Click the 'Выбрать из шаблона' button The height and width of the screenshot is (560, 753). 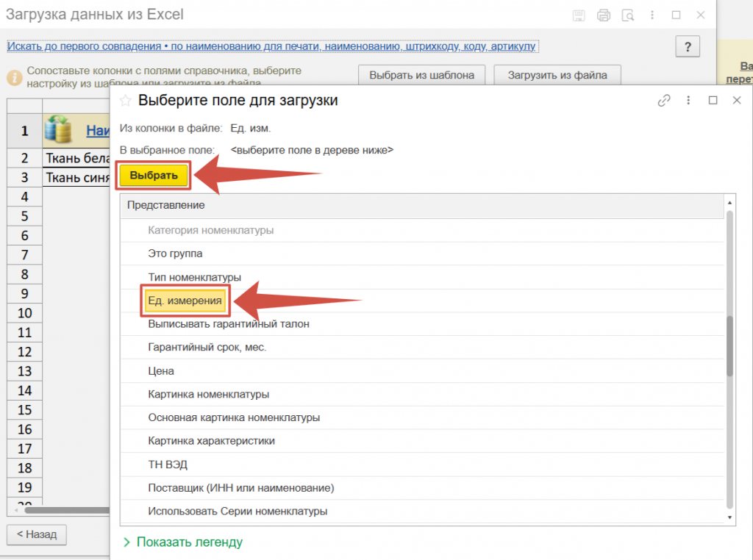(422, 75)
